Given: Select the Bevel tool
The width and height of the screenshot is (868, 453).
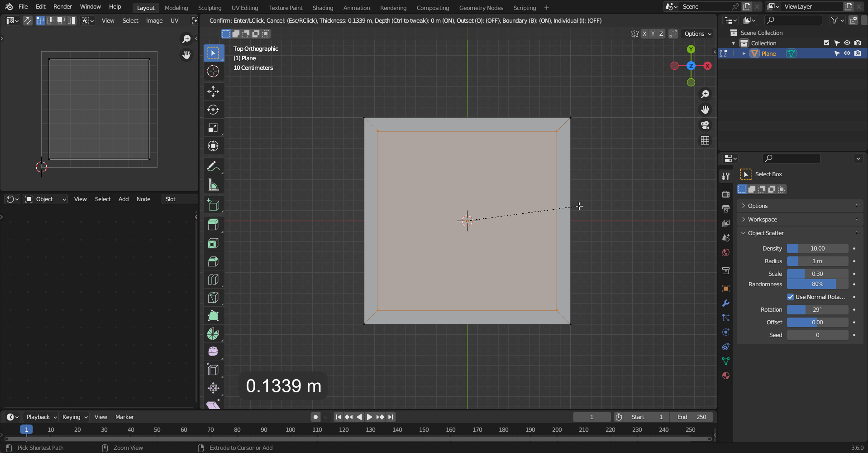Looking at the screenshot, I should pyautogui.click(x=213, y=261).
